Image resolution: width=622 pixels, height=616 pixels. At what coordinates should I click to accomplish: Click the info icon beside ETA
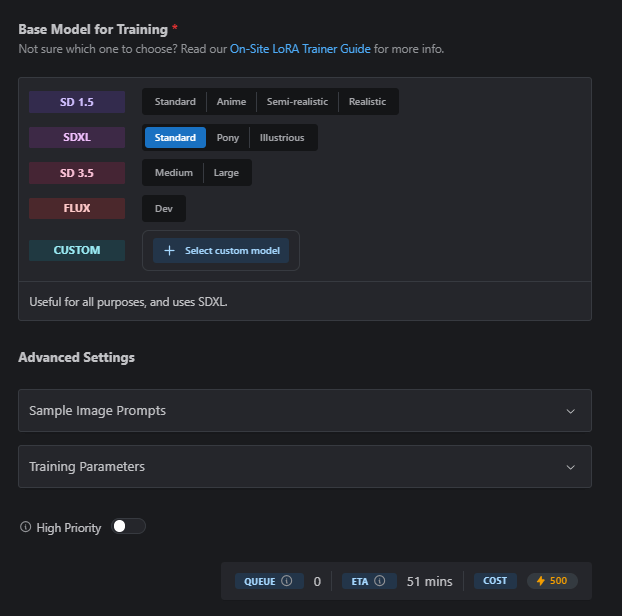380,581
